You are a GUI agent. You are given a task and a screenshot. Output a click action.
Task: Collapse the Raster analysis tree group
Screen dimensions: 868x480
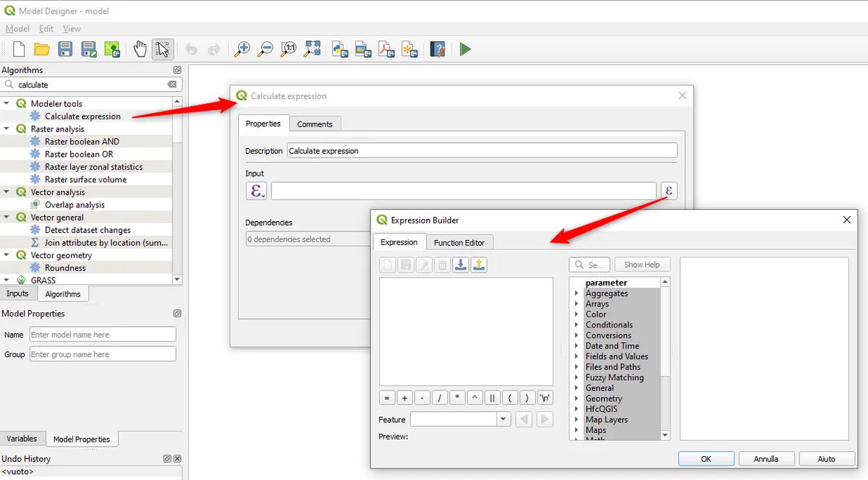(7, 129)
